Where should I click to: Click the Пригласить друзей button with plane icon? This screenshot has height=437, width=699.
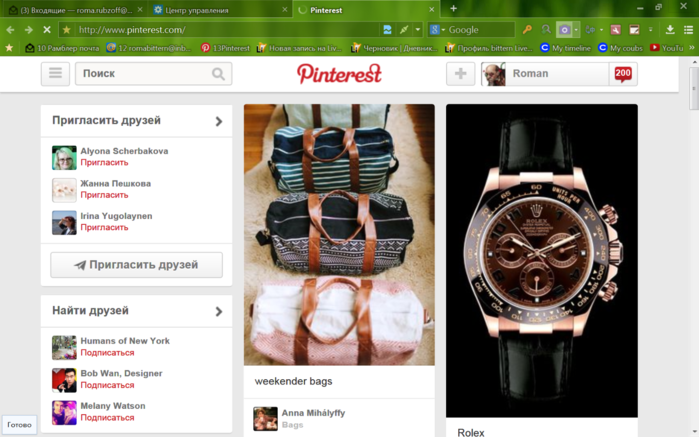[136, 265]
